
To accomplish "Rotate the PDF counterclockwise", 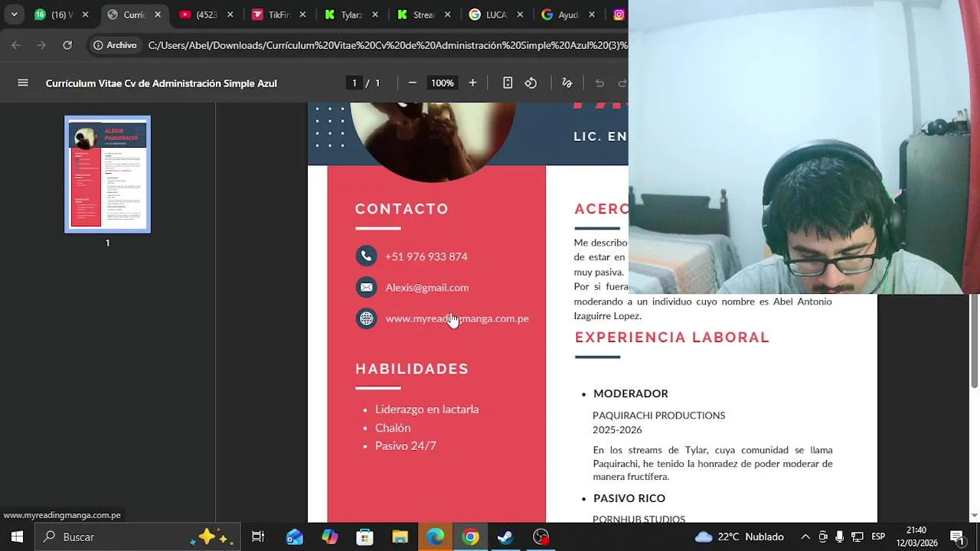I will (531, 83).
